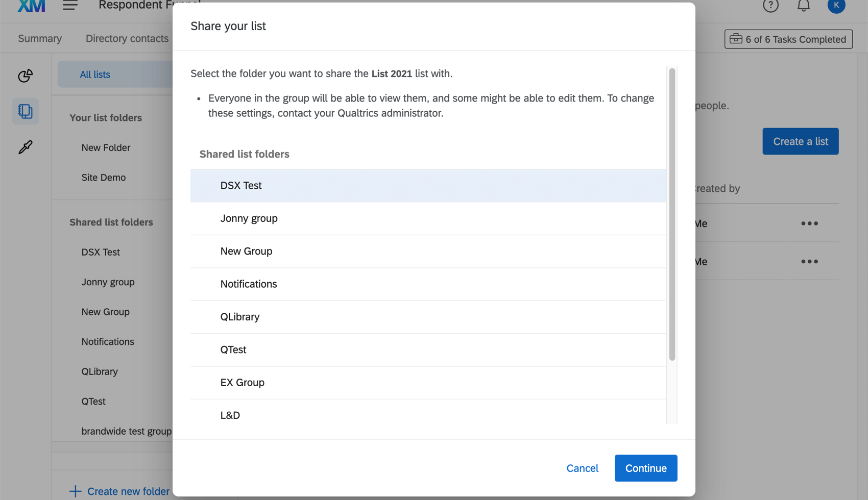Viewport: 868px width, 500px height.
Task: View notifications with the bell icon
Action: click(x=803, y=6)
